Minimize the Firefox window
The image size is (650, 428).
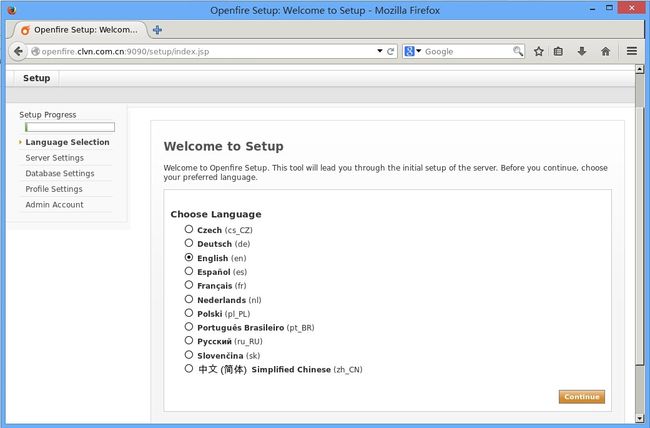[592, 8]
